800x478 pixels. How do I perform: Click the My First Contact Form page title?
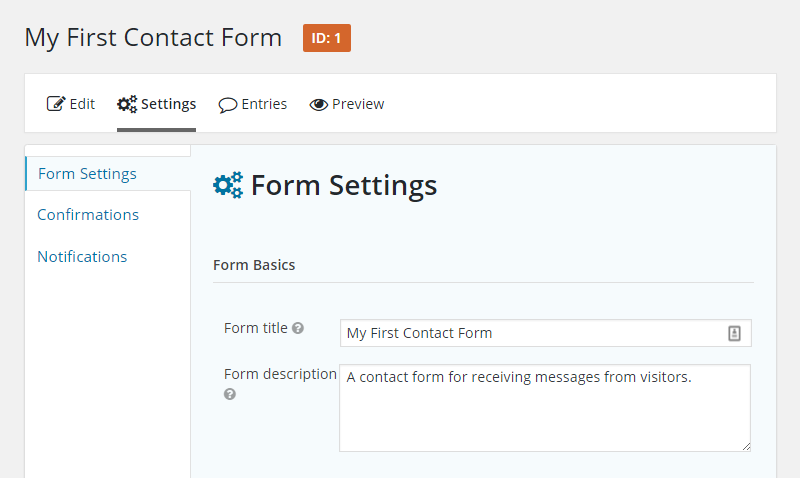tap(153, 38)
